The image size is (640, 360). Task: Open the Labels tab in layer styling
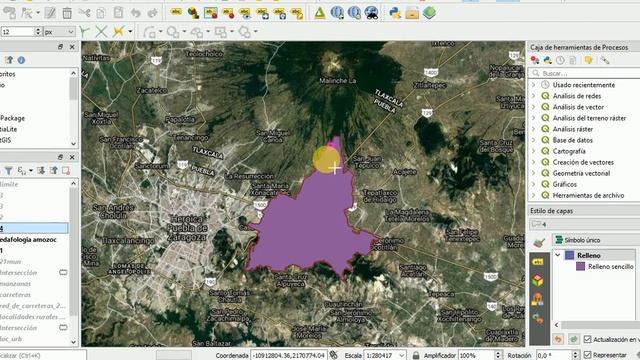coord(538,262)
